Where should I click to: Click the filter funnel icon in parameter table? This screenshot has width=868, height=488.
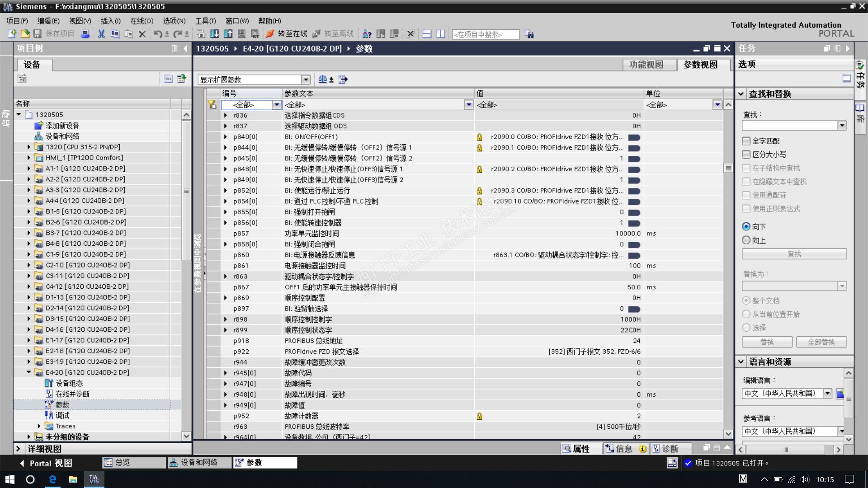pos(212,105)
